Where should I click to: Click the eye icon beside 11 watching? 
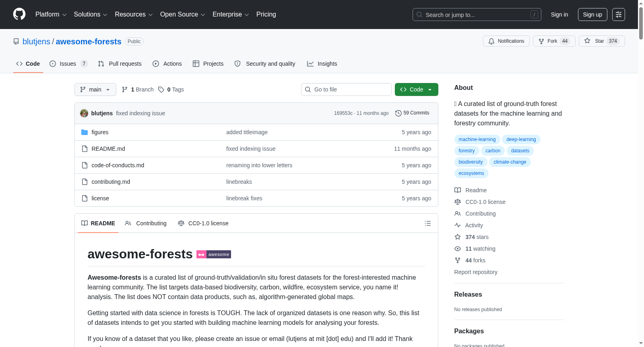(458, 249)
